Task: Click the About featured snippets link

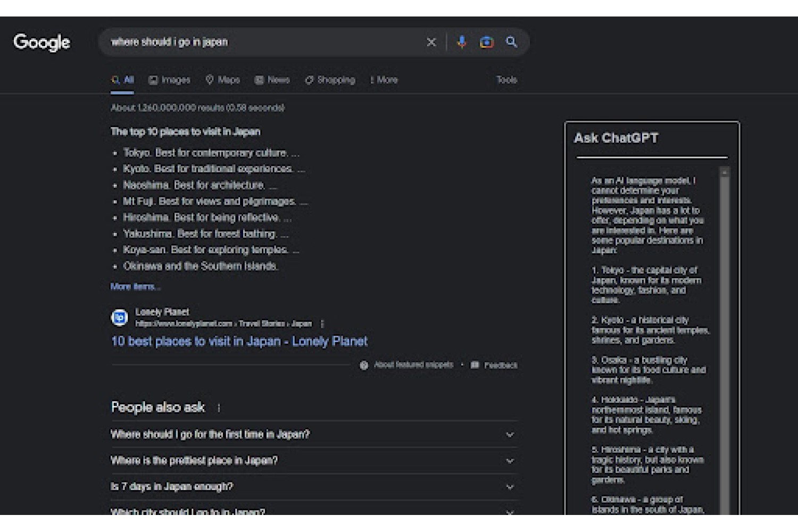Action: click(x=413, y=365)
